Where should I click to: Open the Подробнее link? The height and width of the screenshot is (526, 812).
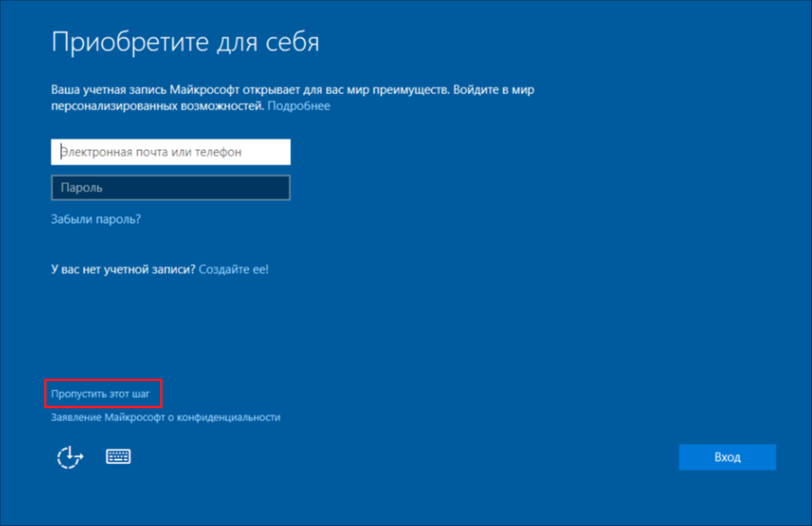pos(299,106)
